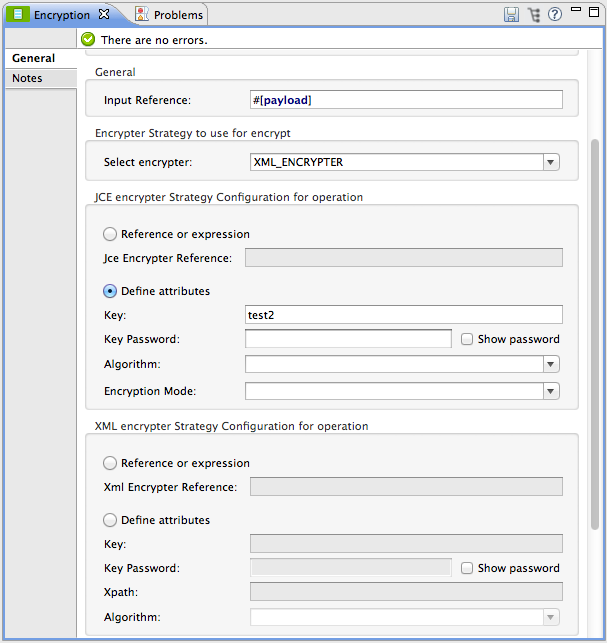Click the 'Xpath:' label
The height and width of the screenshot is (643, 607).
click(x=121, y=593)
